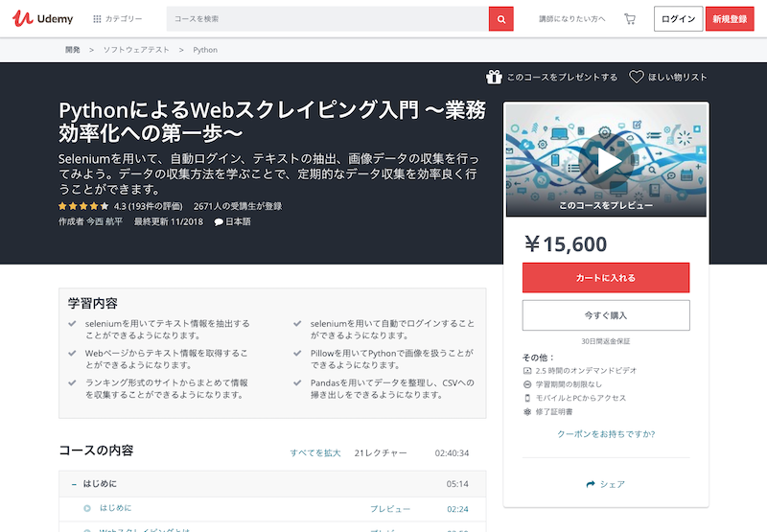Click the 新規登録 button
This screenshot has height=532, width=767.
[x=730, y=18]
